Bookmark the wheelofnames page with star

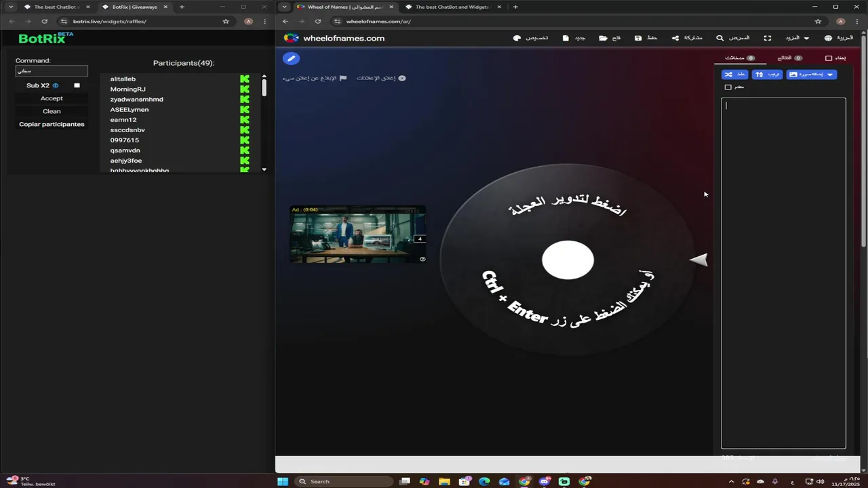[x=818, y=21]
